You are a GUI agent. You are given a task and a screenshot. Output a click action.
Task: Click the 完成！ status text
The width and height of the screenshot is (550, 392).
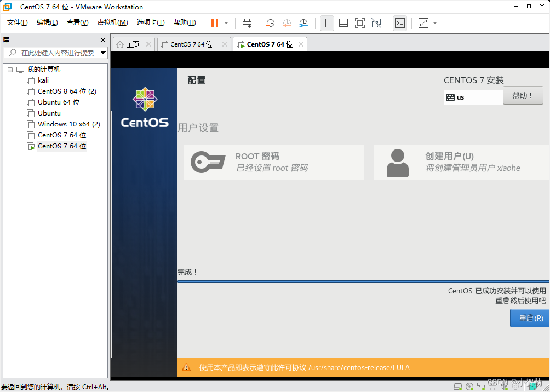click(x=188, y=272)
